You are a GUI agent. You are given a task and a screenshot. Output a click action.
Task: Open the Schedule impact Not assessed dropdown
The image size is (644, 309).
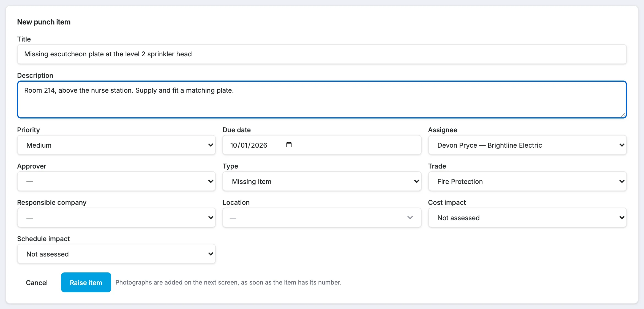pyautogui.click(x=116, y=254)
